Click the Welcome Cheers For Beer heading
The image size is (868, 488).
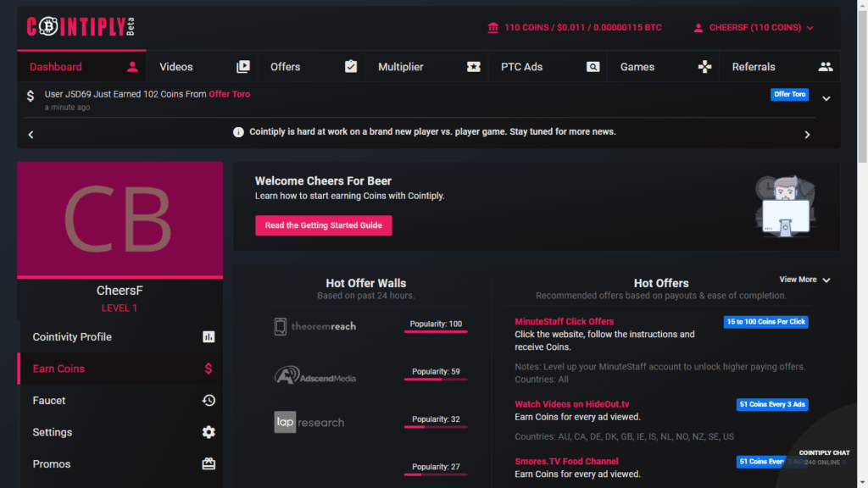(323, 181)
